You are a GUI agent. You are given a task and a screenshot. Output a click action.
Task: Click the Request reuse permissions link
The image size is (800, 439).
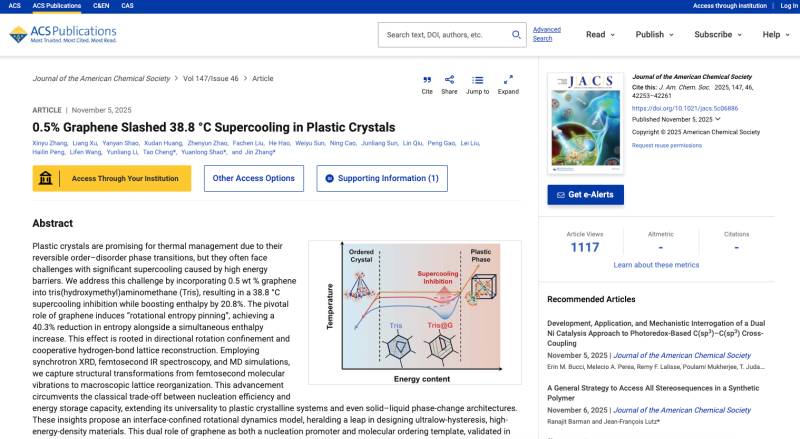tap(666, 145)
